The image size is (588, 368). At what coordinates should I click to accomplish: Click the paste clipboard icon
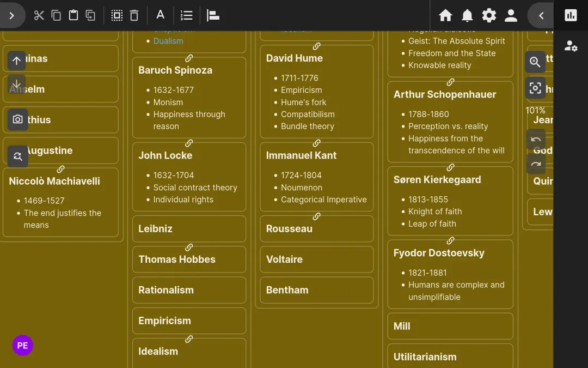(73, 15)
